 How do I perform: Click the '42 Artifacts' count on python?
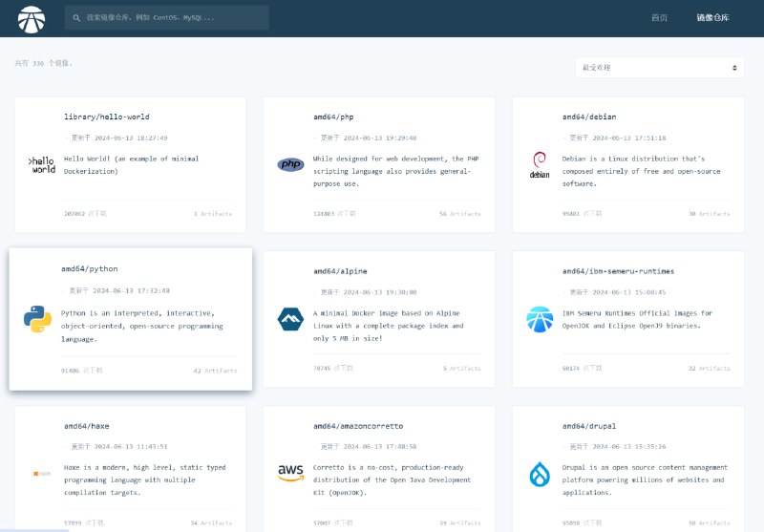(216, 371)
